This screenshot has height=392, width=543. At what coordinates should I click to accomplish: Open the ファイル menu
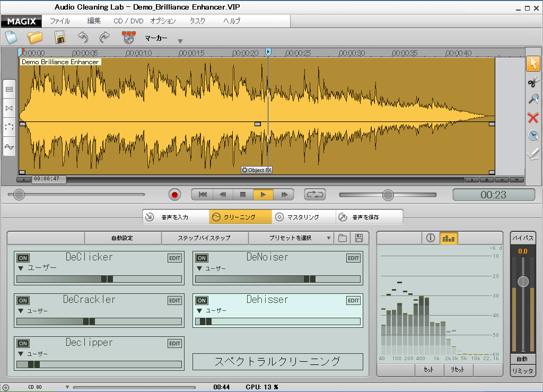pyautogui.click(x=59, y=21)
